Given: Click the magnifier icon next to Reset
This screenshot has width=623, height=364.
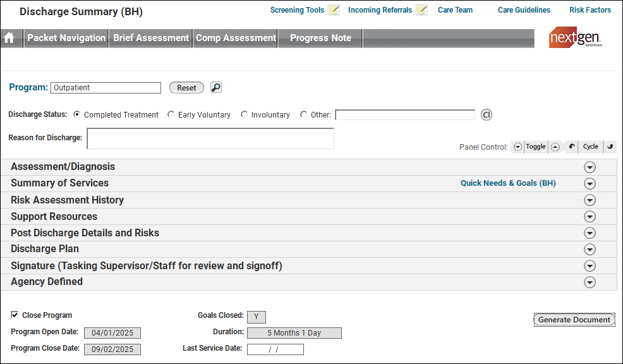Looking at the screenshot, I should [216, 88].
